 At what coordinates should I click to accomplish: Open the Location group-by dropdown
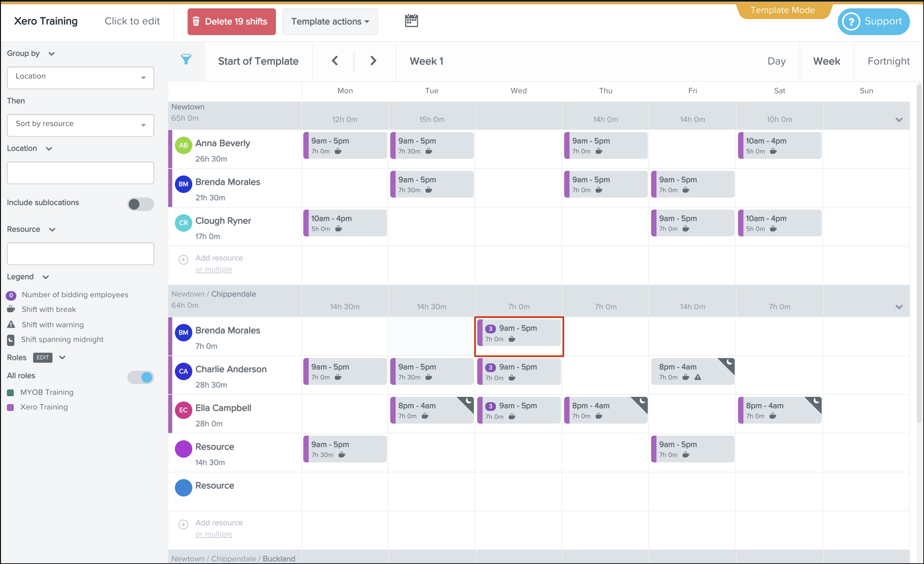(x=80, y=78)
